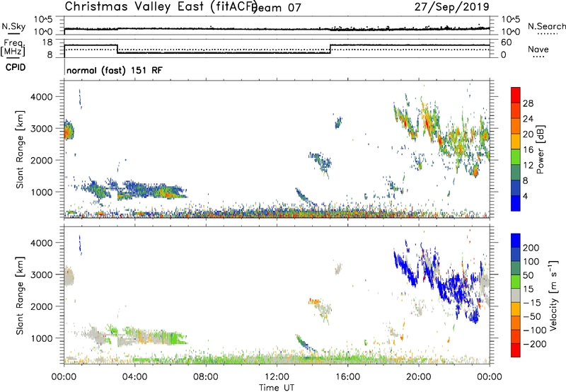Viewport: 566px width, 392px height.
Task: Click "3000" tick on the power panel axis
Action: click(42, 129)
